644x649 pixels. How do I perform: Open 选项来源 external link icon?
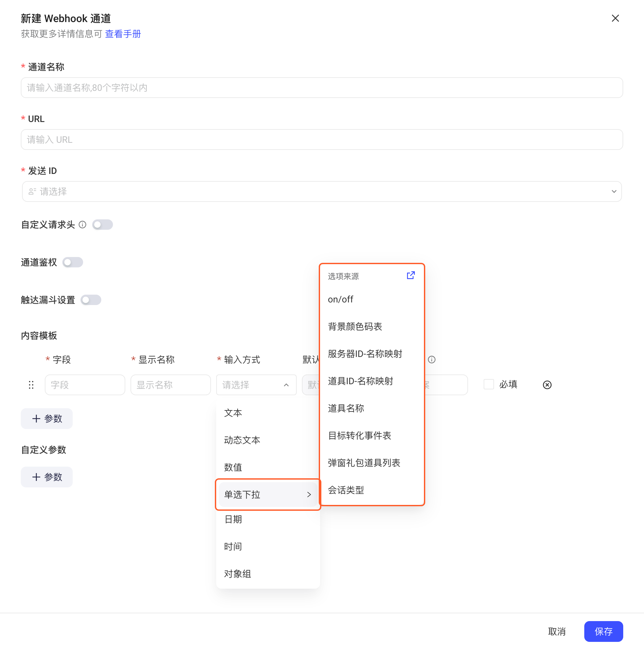411,276
